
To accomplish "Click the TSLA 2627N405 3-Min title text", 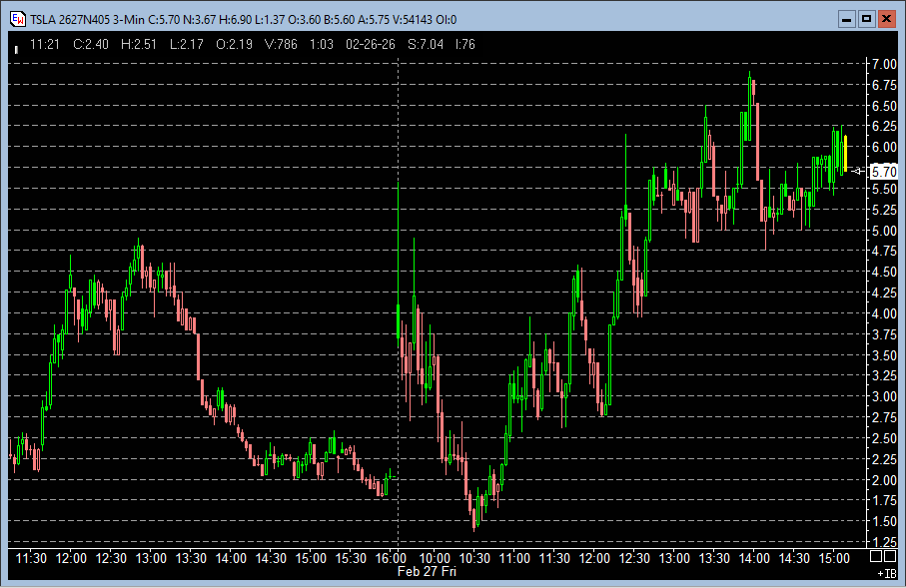I will point(87,18).
